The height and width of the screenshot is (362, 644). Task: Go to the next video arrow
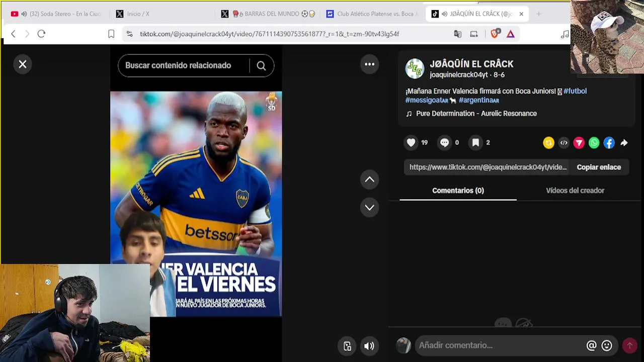[369, 207]
